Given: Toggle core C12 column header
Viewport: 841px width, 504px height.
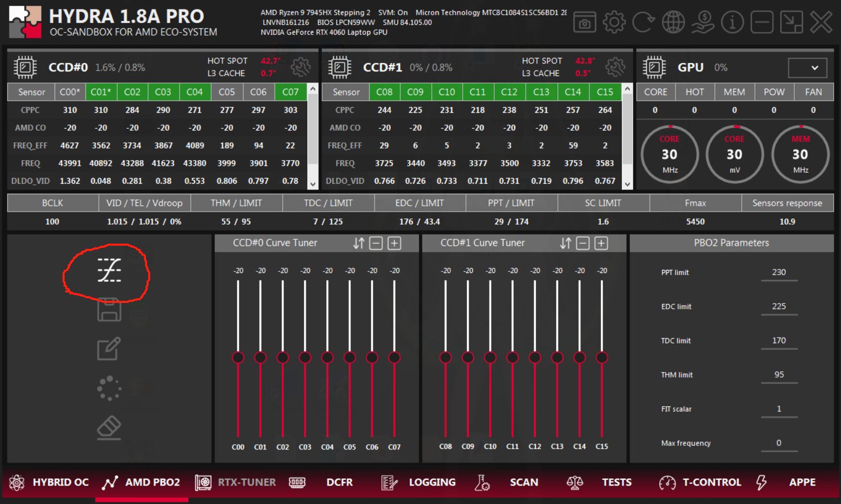Looking at the screenshot, I should point(509,92).
